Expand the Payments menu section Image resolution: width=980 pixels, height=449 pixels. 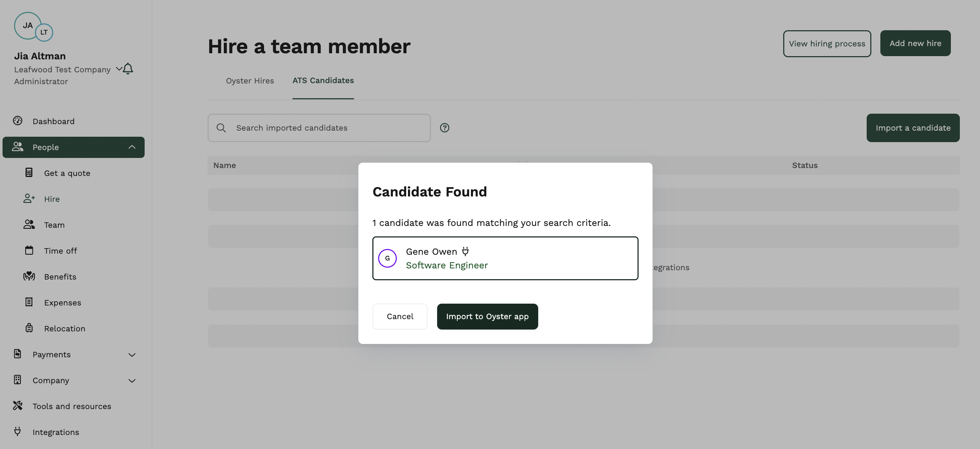[x=132, y=355]
